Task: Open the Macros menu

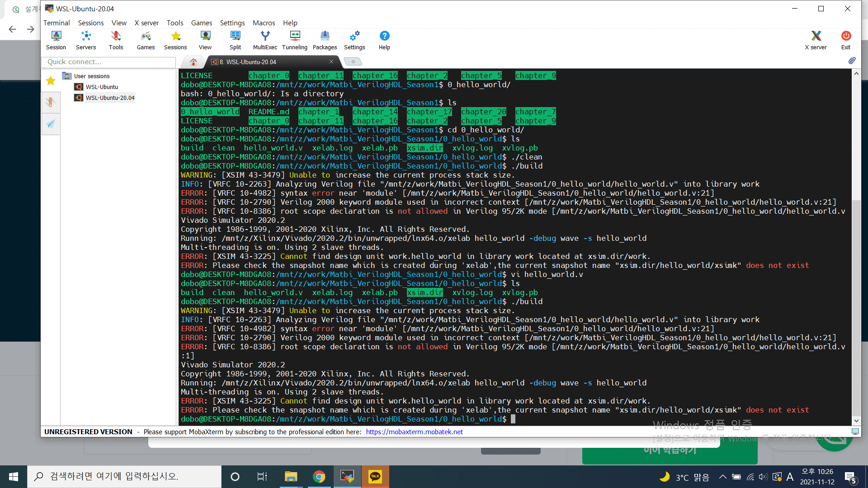Action: pyautogui.click(x=264, y=23)
